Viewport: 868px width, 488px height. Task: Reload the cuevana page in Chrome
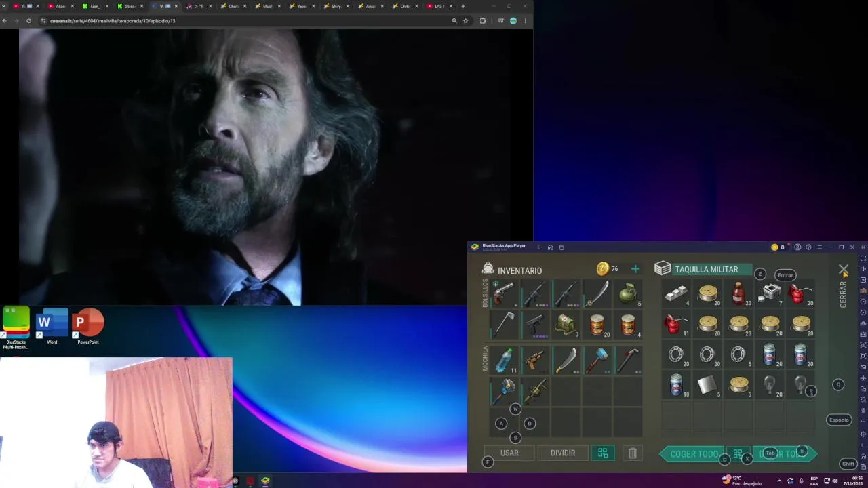(28, 21)
